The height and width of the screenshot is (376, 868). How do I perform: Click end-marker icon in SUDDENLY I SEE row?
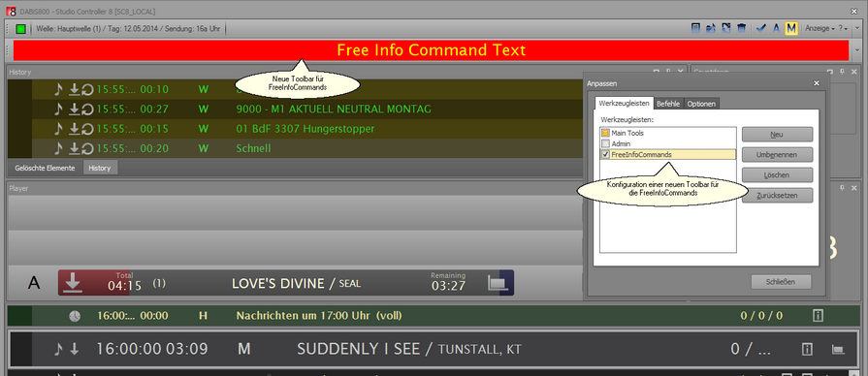(x=837, y=349)
